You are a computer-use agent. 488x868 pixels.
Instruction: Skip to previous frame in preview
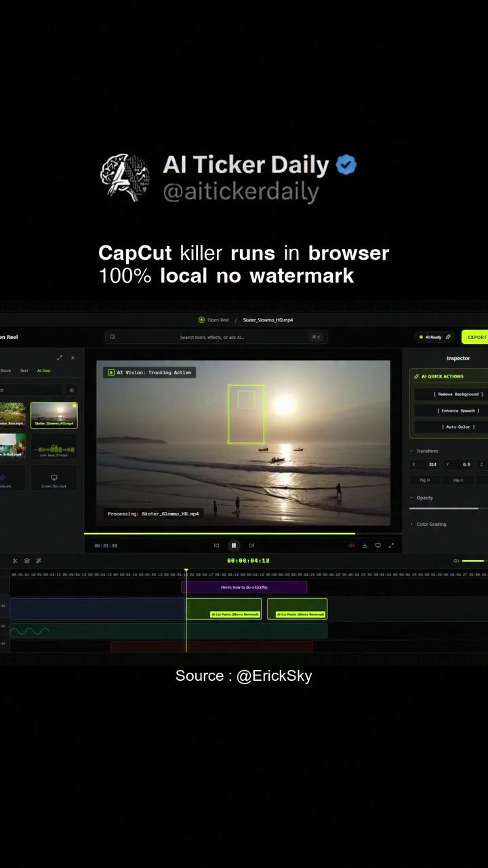[216, 545]
